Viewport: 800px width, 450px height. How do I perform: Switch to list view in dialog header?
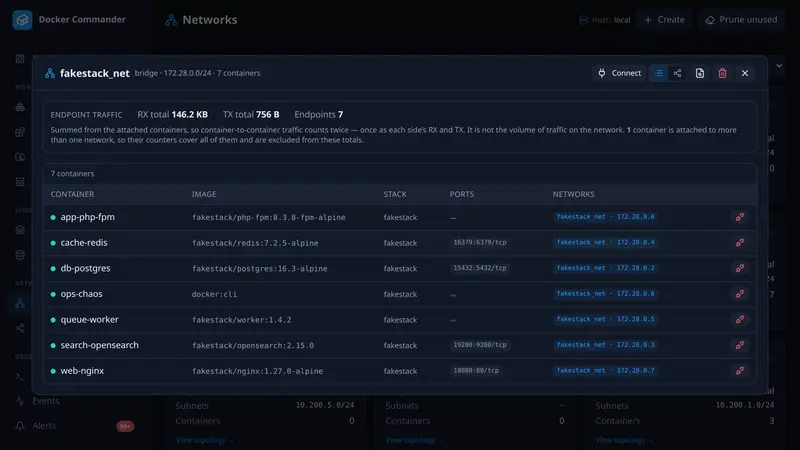(659, 73)
